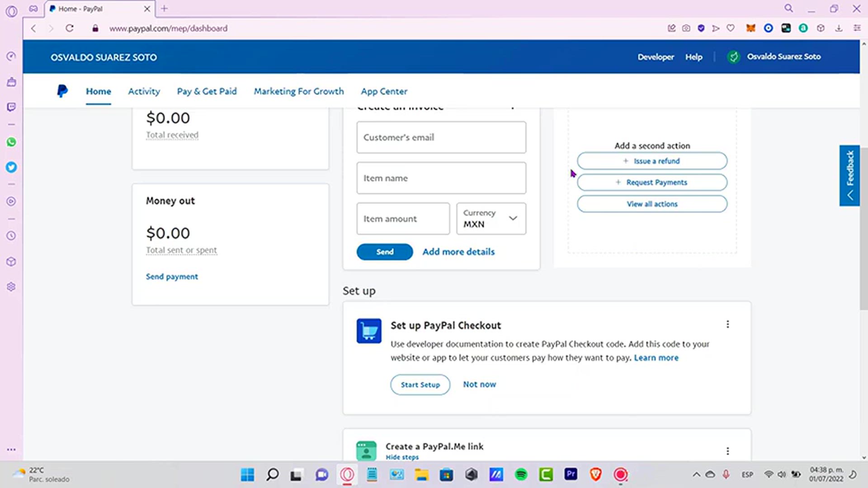
Task: Click the Customer's email field
Action: pos(441,137)
